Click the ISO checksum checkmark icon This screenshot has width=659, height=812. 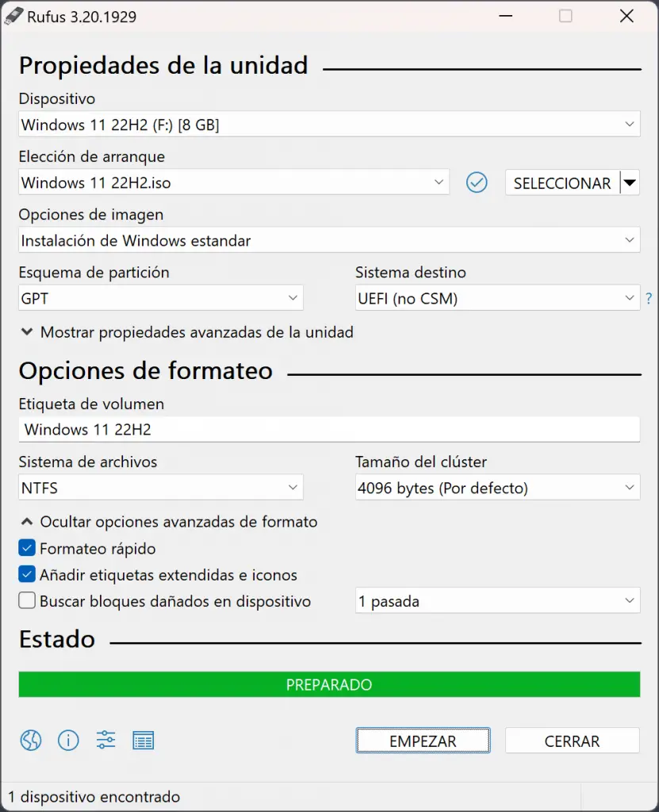pos(477,183)
